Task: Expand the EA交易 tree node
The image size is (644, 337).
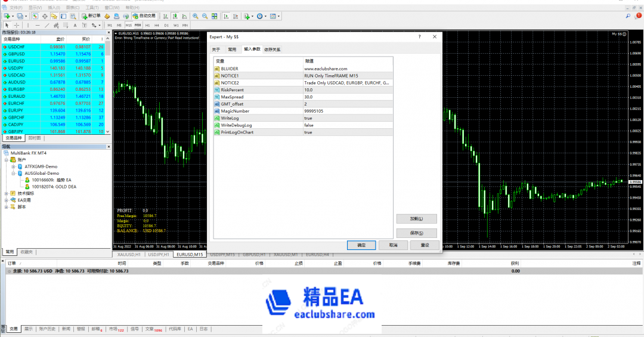Action: 6,200
